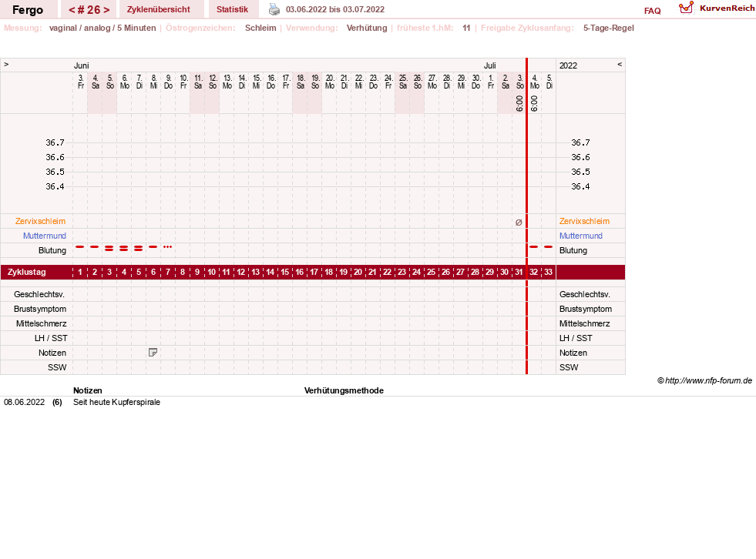The height and width of the screenshot is (559, 756).
Task: Click the vaginal / analog / 5 Minuten value
Action: (102, 28)
